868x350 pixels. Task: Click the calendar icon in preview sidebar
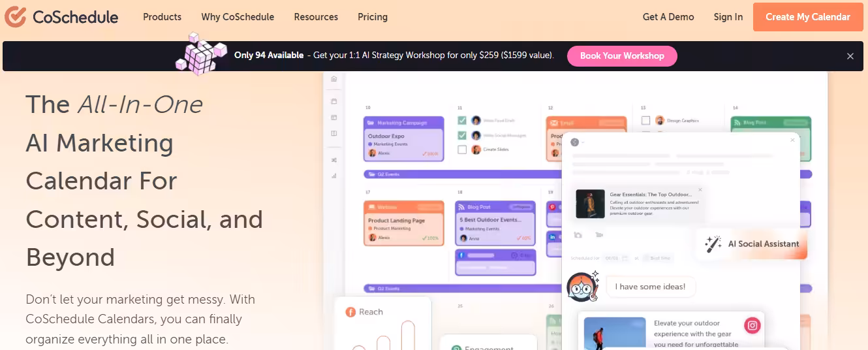click(x=334, y=101)
